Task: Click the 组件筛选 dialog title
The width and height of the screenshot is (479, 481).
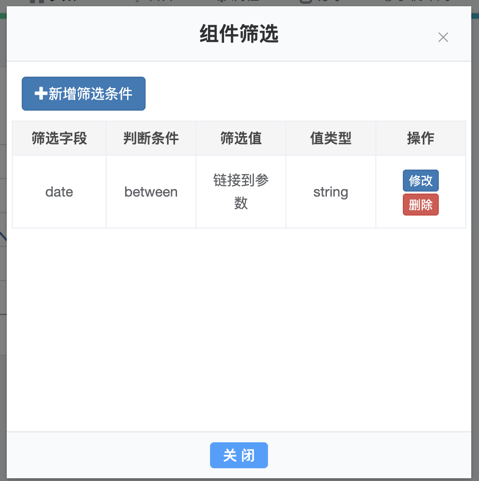Action: click(x=239, y=34)
